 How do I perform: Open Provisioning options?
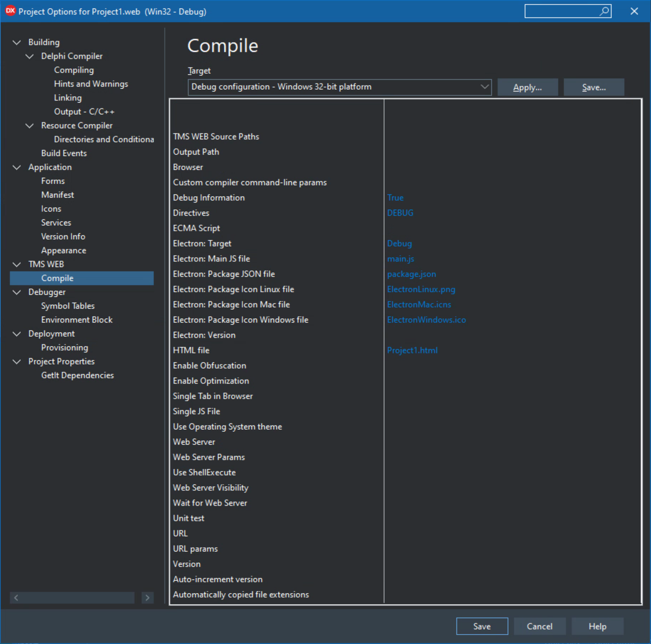click(64, 348)
